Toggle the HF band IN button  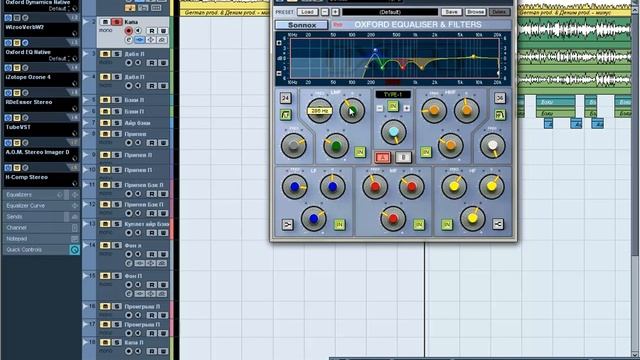tap(447, 224)
